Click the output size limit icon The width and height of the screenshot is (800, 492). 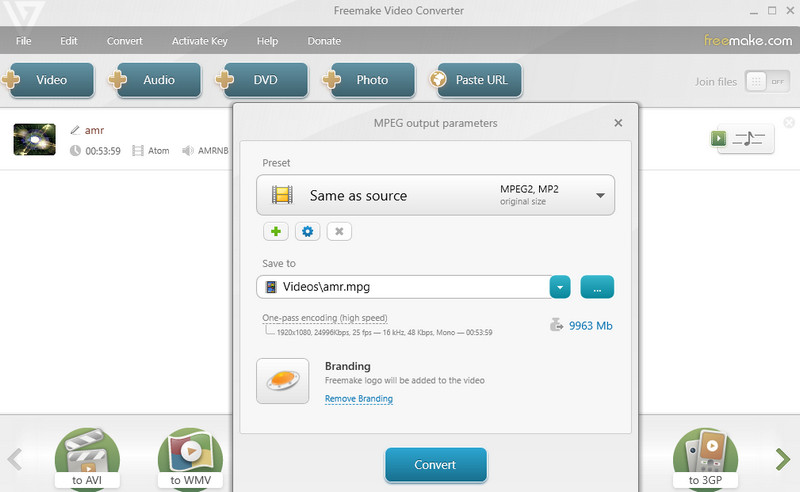tap(557, 325)
